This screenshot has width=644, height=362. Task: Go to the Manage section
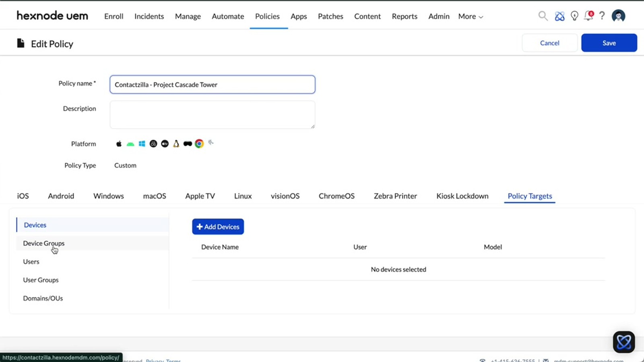[x=188, y=16]
